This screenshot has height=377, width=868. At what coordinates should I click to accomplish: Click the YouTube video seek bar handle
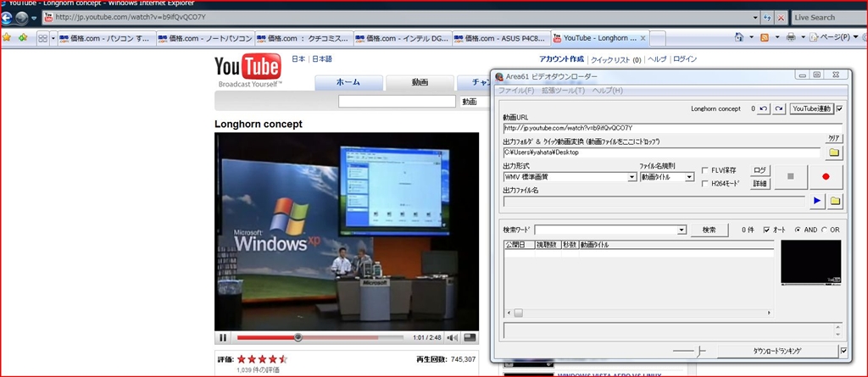tap(298, 337)
